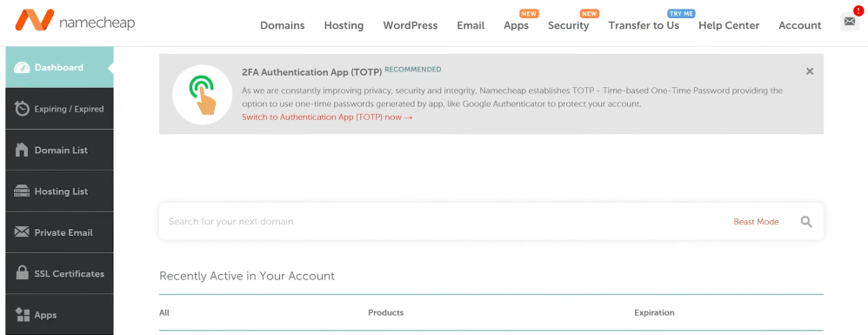This screenshot has height=335, width=868.
Task: Click the Domain List house icon
Action: click(x=22, y=150)
